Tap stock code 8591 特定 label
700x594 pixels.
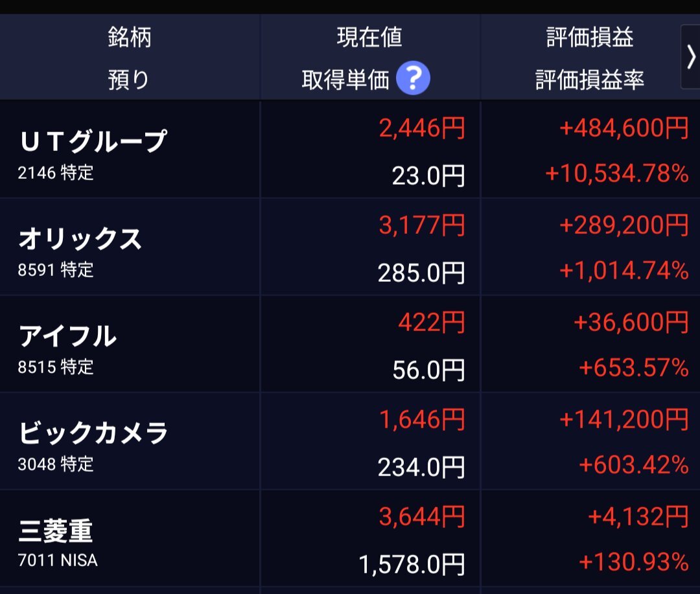tap(56, 270)
